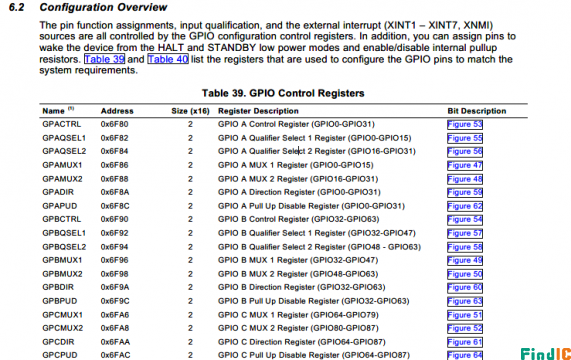571x360 pixels.
Task: Open Figure 49 link for GPBMUX1
Action: 465,261
